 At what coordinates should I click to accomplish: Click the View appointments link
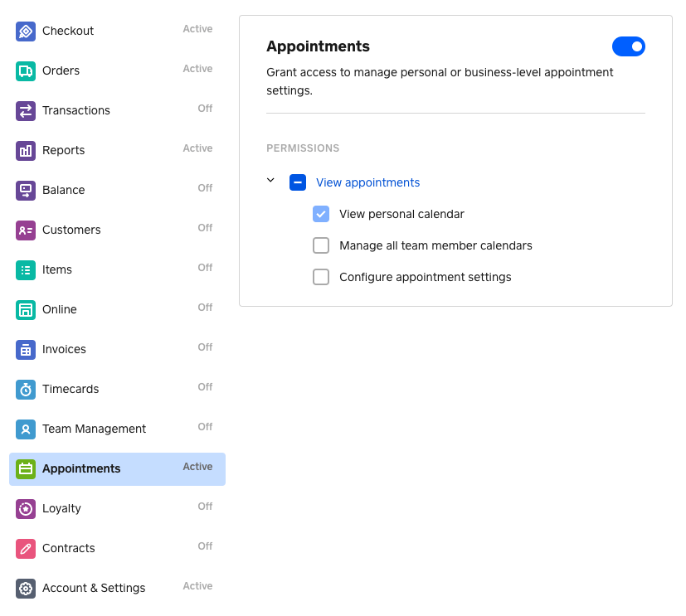(x=367, y=182)
